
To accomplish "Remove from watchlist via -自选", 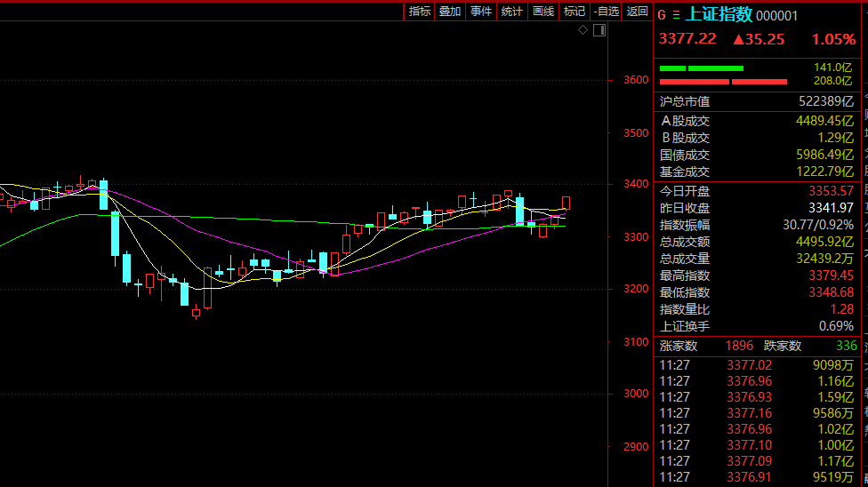I will (607, 12).
